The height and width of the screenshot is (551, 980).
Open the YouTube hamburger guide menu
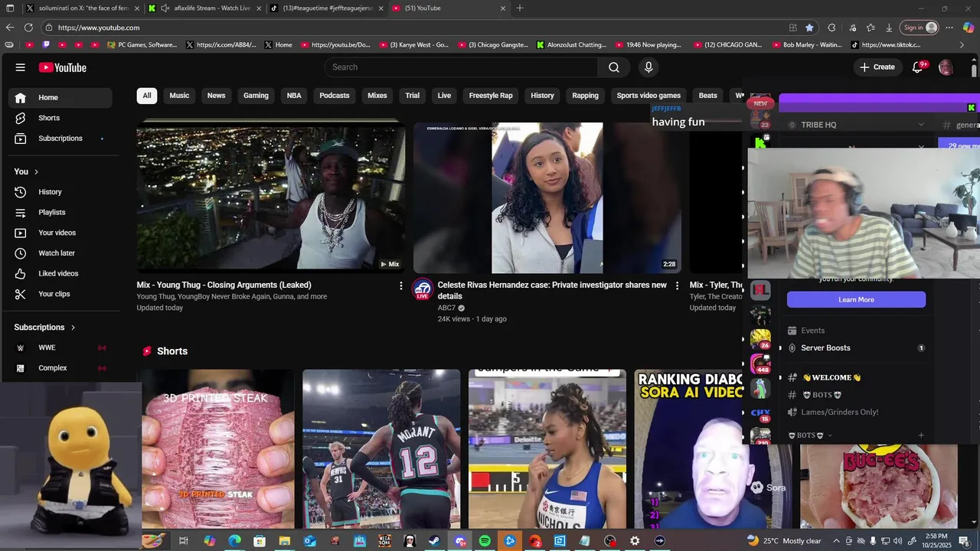21,67
